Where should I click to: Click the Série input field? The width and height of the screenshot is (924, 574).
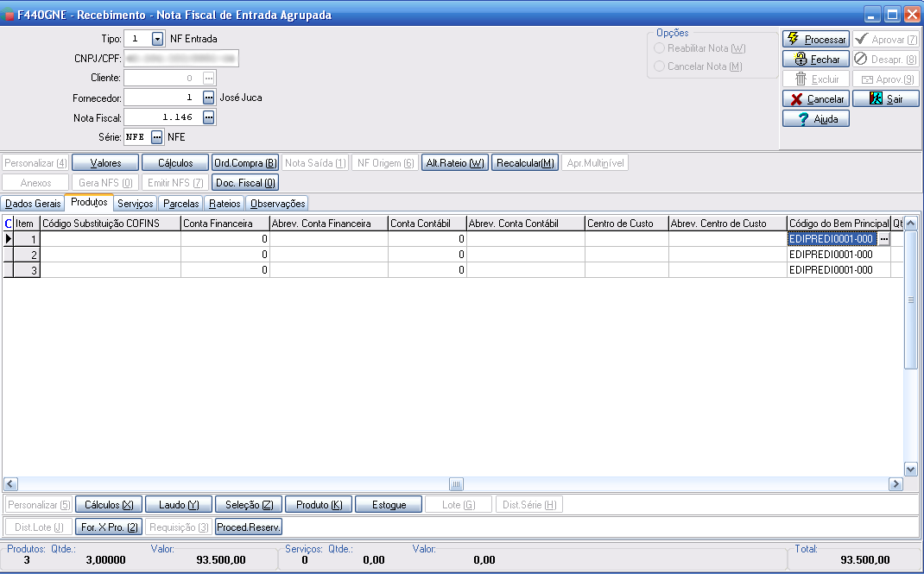(x=137, y=137)
